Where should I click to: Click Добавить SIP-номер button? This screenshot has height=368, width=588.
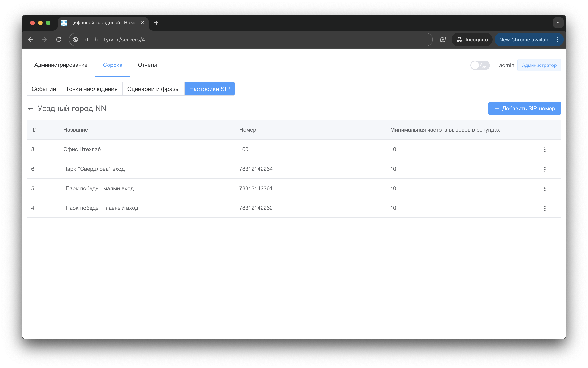coord(524,108)
